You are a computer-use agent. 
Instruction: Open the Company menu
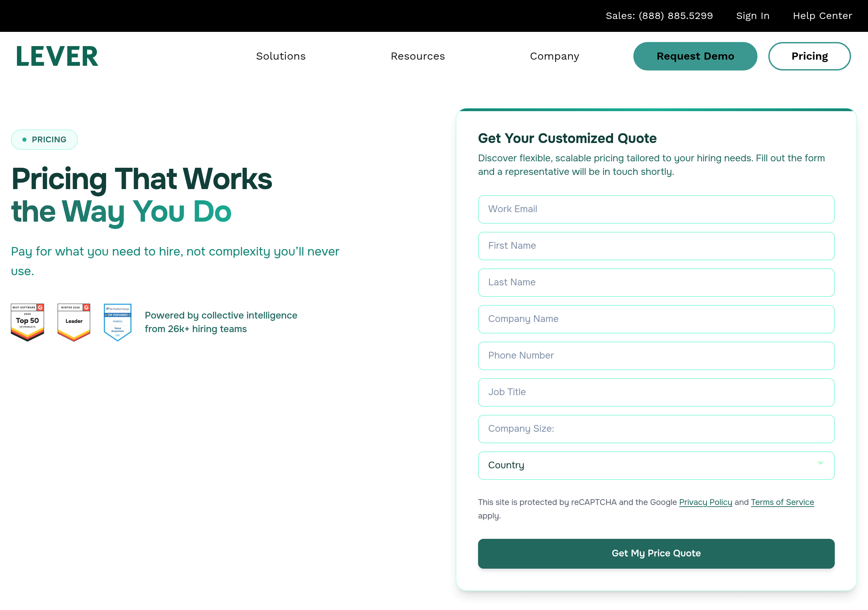tap(554, 56)
